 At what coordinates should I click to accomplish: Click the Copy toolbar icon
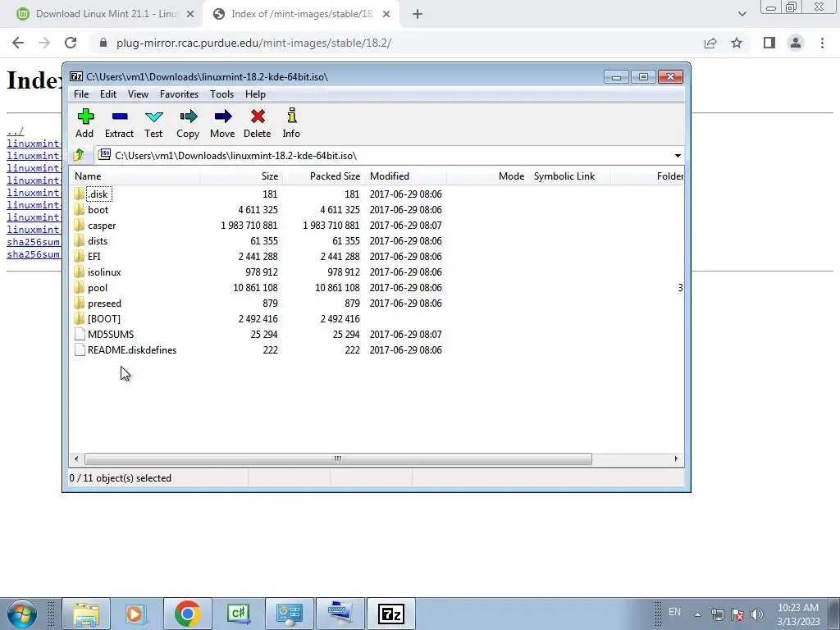point(188,123)
